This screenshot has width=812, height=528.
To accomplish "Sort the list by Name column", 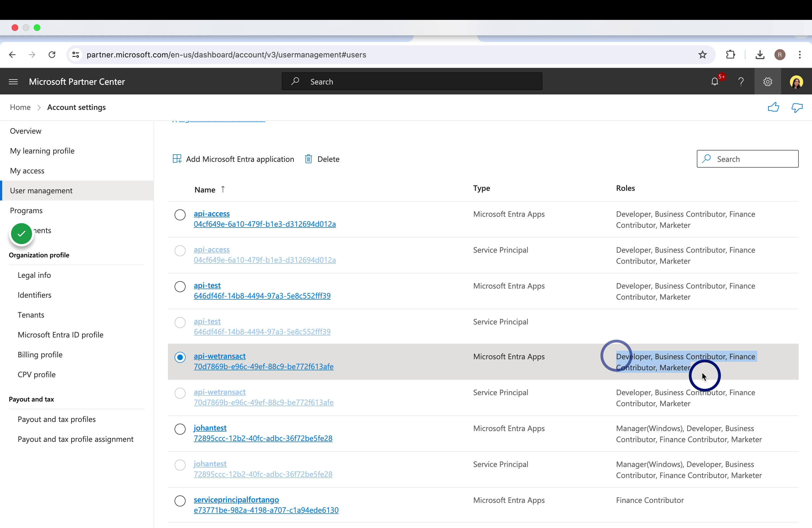I will tap(209, 190).
